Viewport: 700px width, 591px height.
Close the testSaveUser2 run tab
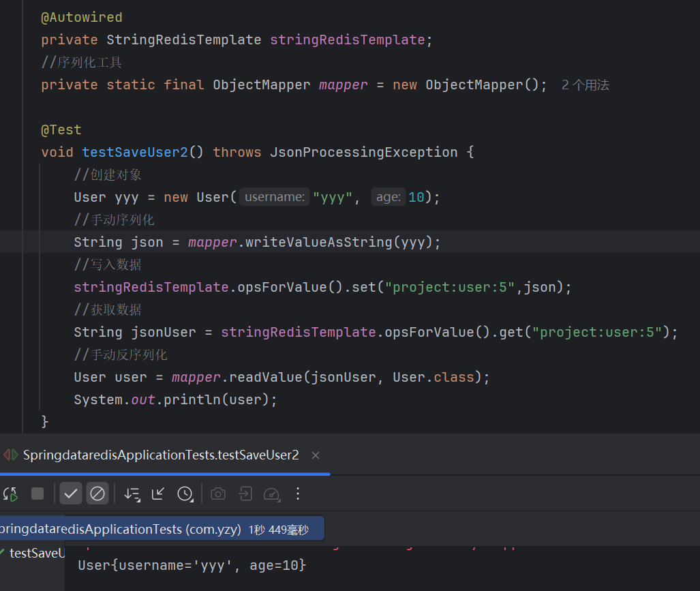click(316, 455)
